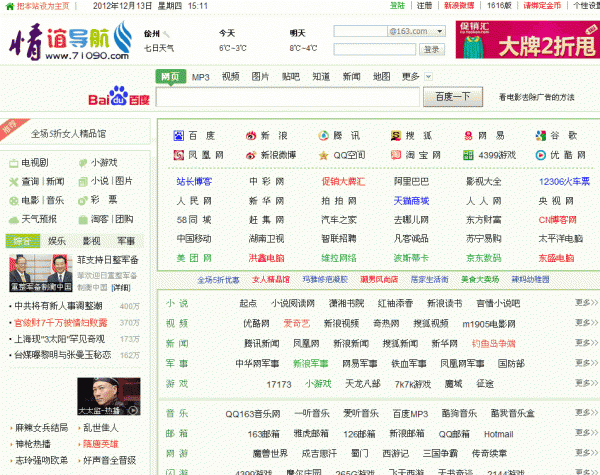Screen dimensions: 600x475
Task: Open the 娱乐 news tab
Action: pyautogui.click(x=57, y=241)
